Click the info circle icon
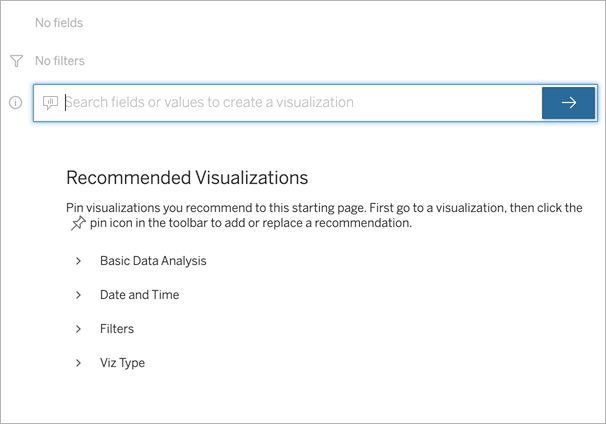This screenshot has height=424, width=606. [16, 102]
